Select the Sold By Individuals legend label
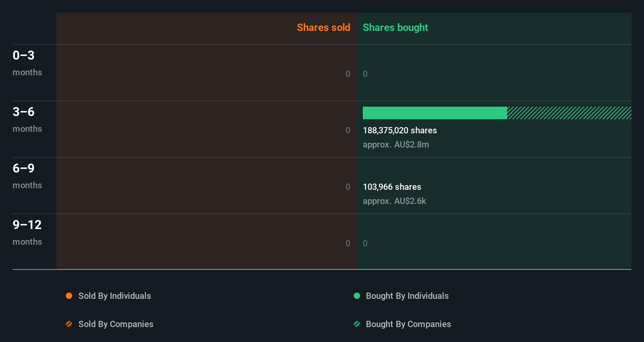The height and width of the screenshot is (342, 644). 115,296
